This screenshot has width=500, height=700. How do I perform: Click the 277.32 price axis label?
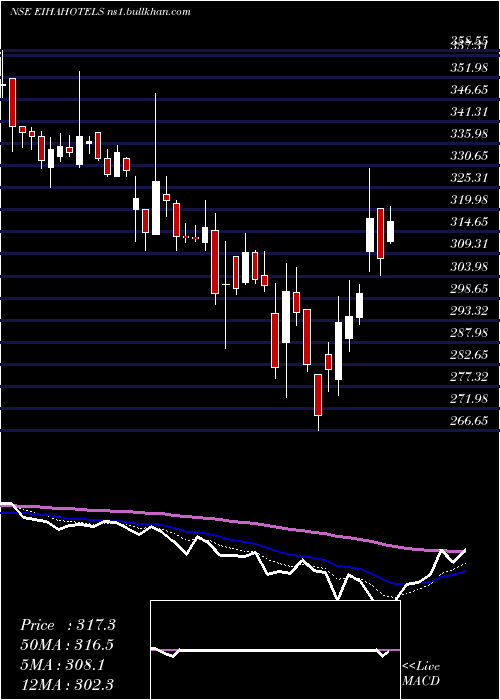coord(469,377)
